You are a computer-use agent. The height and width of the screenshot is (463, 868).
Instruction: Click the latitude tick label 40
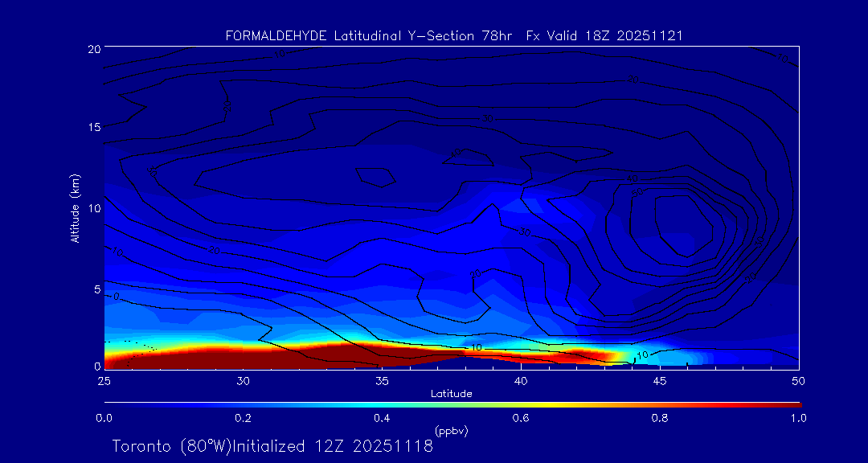(x=521, y=379)
